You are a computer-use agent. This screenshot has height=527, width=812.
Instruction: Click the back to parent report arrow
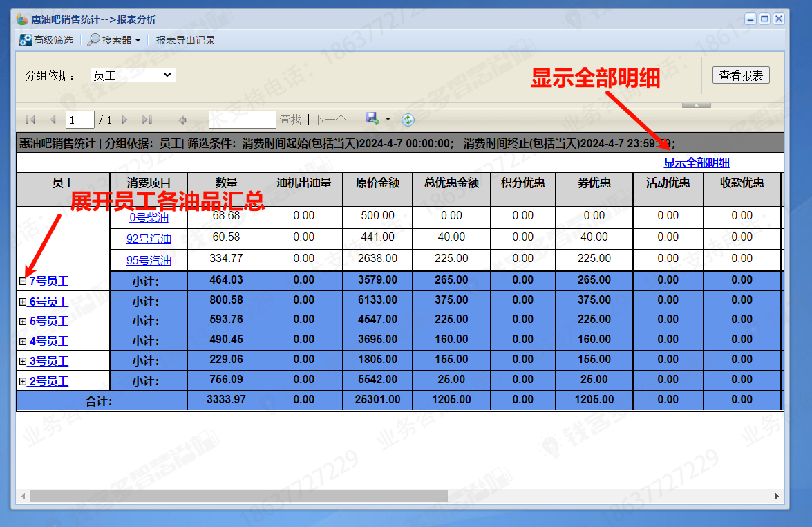[182, 120]
